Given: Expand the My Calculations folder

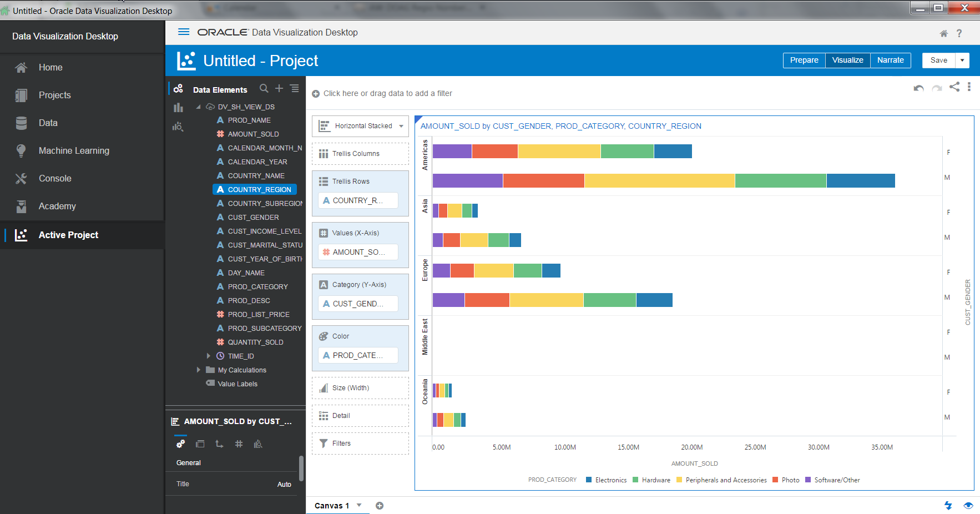Looking at the screenshot, I should click(x=199, y=370).
